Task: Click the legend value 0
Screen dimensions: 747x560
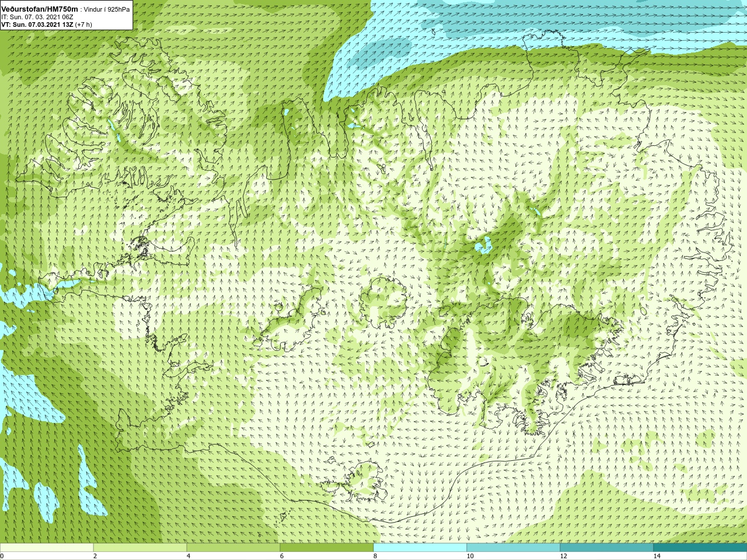Action: (x=2, y=556)
